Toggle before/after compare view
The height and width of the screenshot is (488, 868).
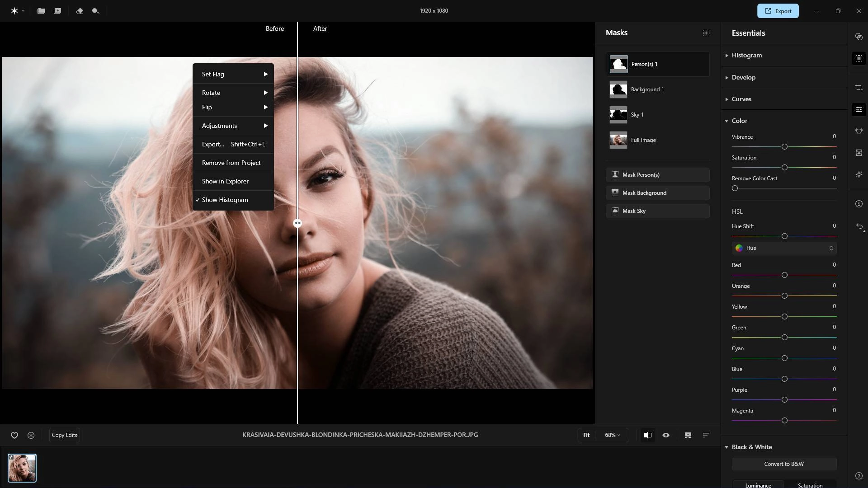[648, 435]
